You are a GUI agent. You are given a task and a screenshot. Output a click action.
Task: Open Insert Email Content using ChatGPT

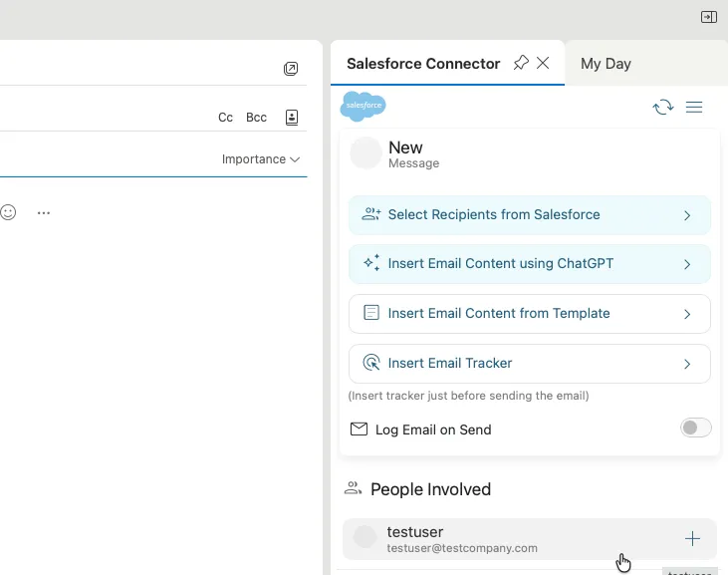tap(529, 264)
